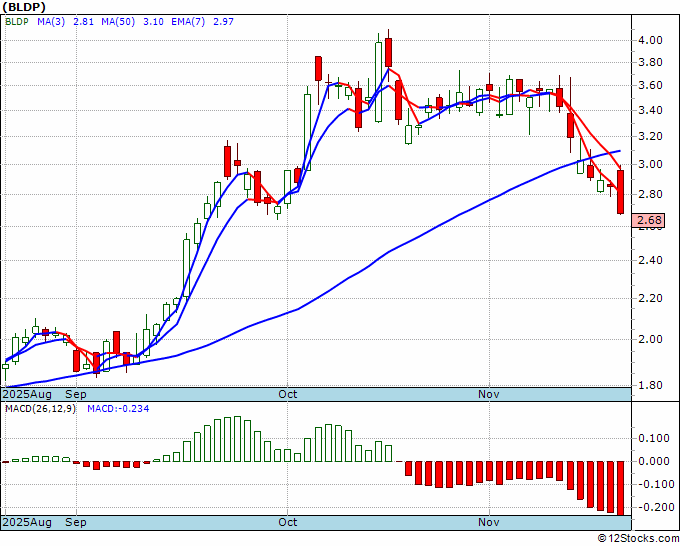
Task: Click the last red MACD histogram bar
Action: pos(621,488)
